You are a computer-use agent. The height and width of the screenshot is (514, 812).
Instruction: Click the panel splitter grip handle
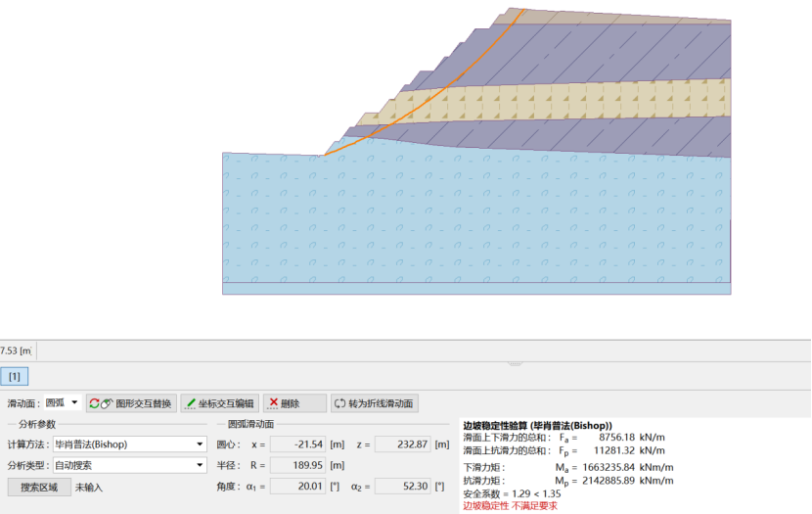coord(515,364)
